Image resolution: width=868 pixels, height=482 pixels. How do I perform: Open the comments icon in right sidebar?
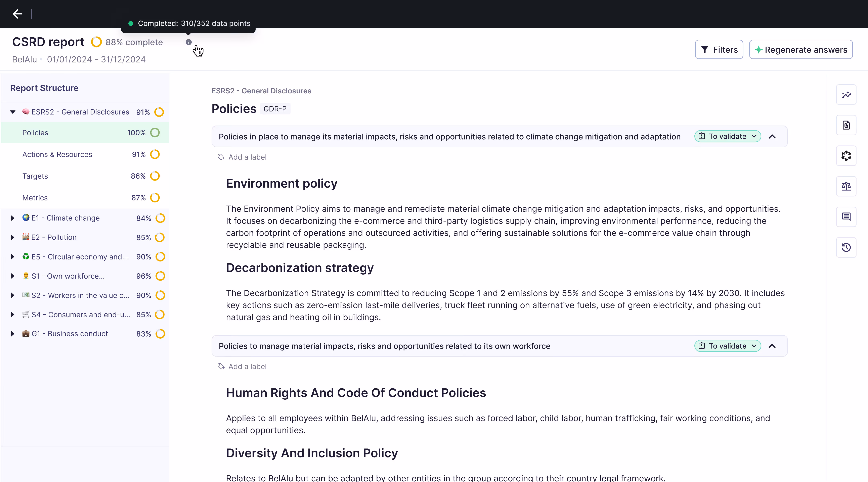pyautogui.click(x=846, y=216)
